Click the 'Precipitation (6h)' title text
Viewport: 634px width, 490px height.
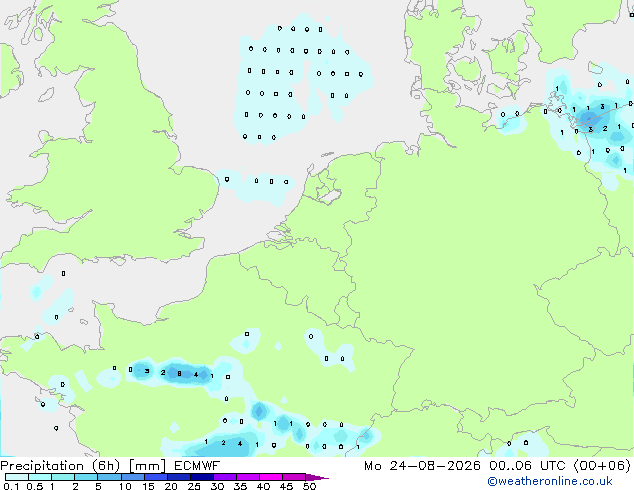[60, 466]
